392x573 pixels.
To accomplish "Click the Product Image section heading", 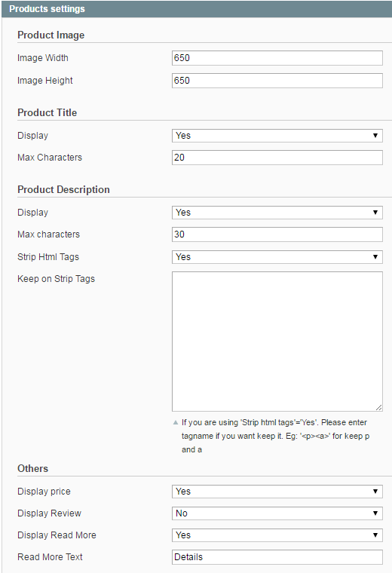I will pos(51,35).
